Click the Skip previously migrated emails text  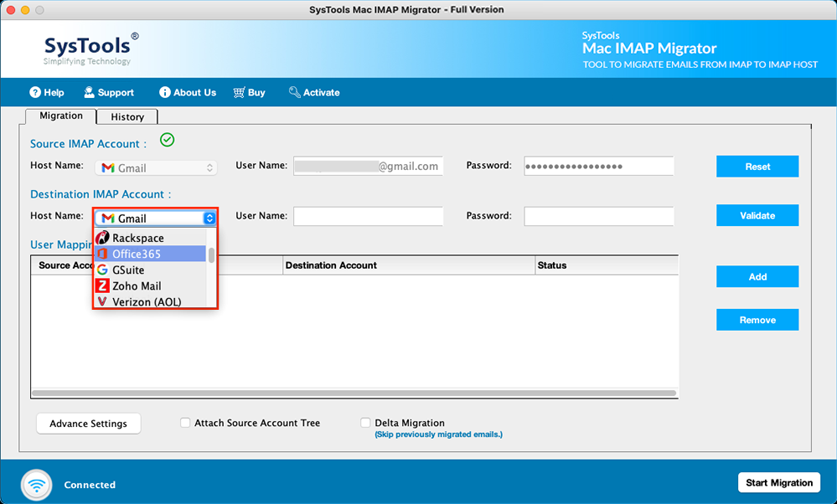[438, 435]
